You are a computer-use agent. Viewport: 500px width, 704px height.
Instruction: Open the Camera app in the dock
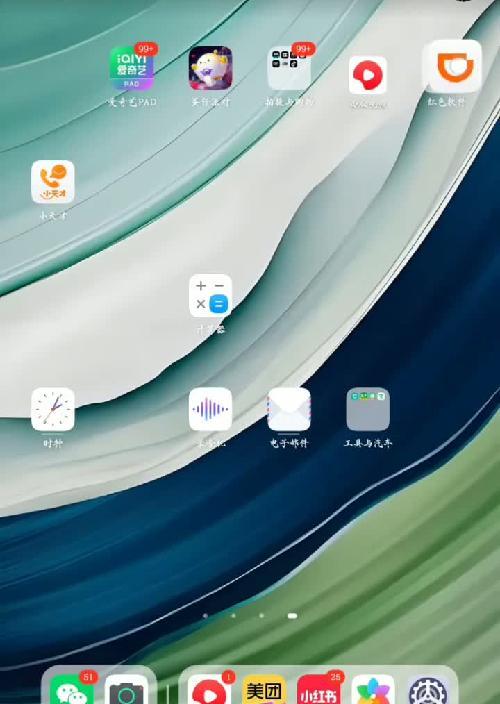click(127, 689)
